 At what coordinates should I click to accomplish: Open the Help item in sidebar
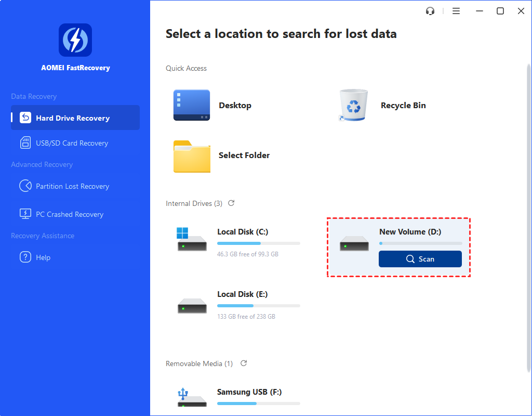coord(75,257)
